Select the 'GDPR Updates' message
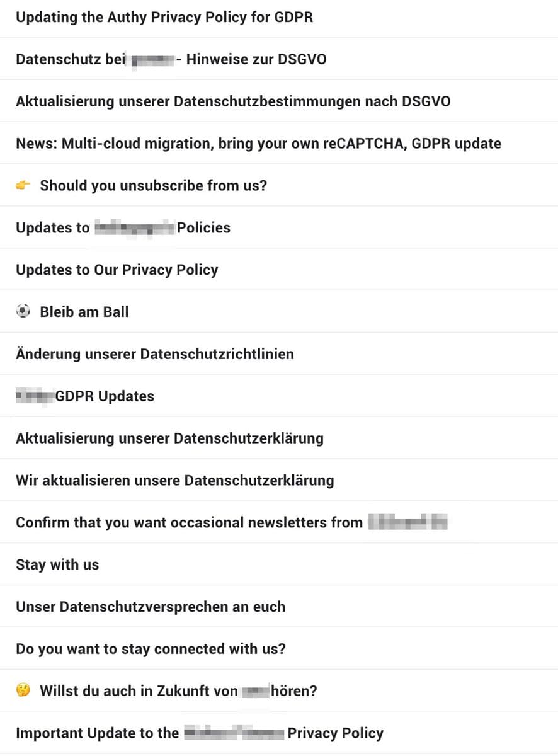Viewport: 558px width, 756px height. pyautogui.click(x=105, y=396)
